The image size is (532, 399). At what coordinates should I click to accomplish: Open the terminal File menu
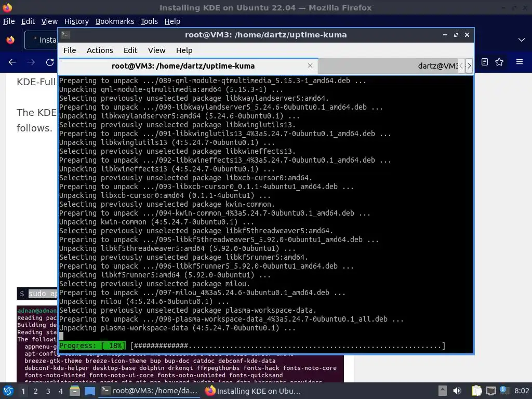coord(70,50)
